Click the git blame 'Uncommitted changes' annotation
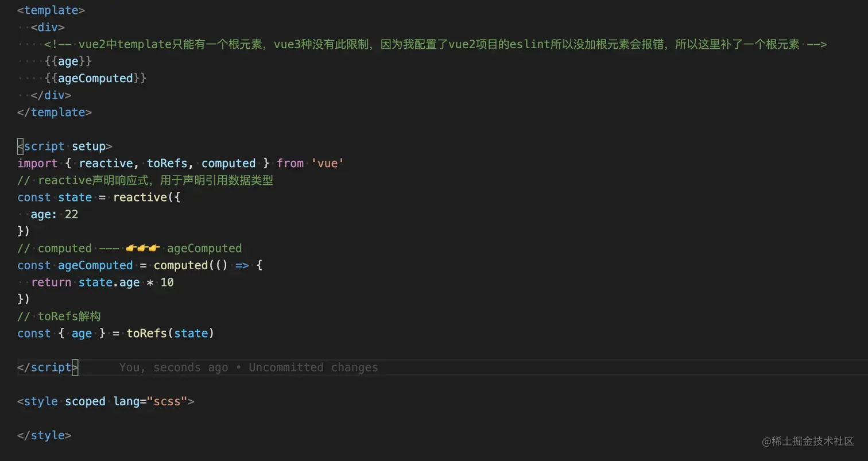The image size is (868, 461). click(313, 367)
